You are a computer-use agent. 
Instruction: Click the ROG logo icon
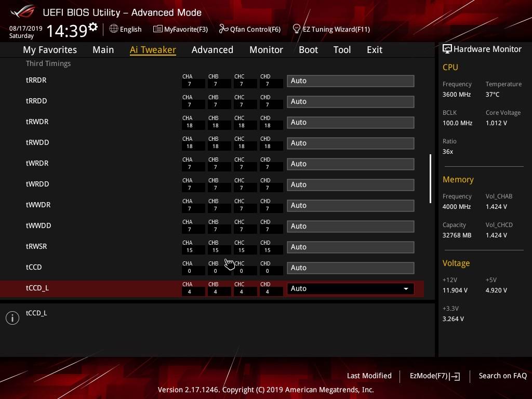point(23,11)
